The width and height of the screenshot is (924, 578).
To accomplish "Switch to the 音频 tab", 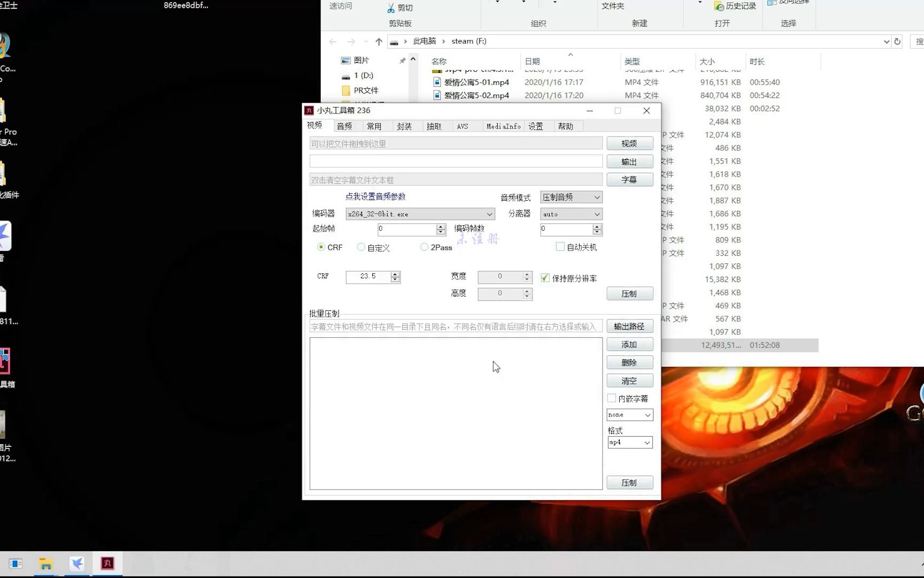I will pyautogui.click(x=344, y=126).
